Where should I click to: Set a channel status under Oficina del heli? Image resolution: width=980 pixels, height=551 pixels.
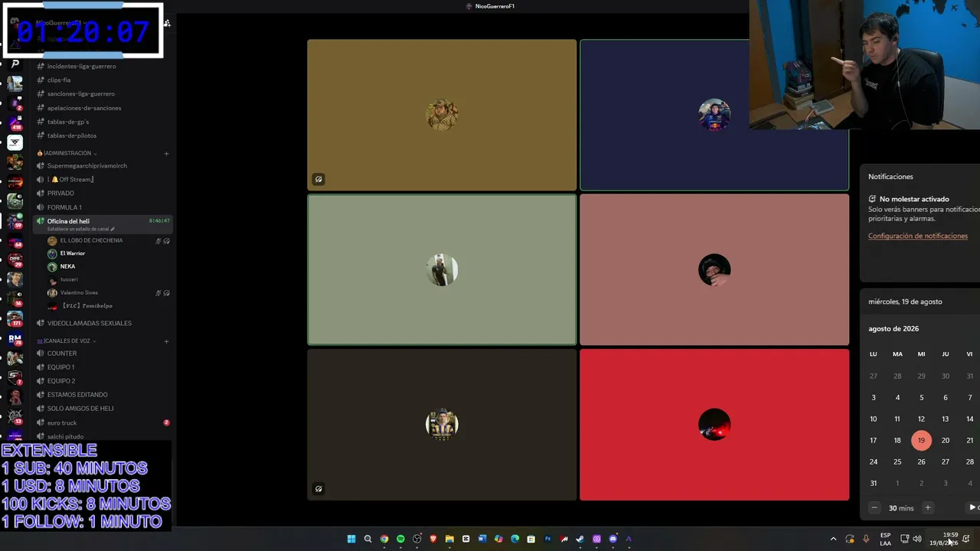(81, 229)
